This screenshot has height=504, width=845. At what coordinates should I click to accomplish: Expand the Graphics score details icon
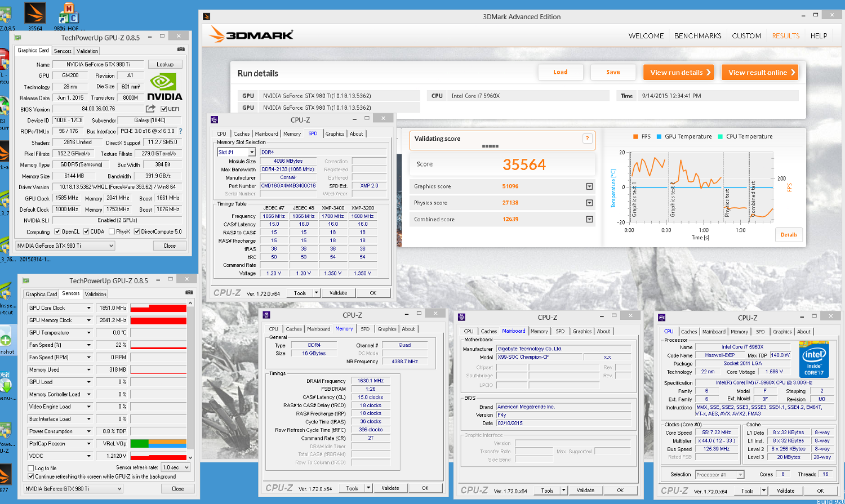(589, 186)
